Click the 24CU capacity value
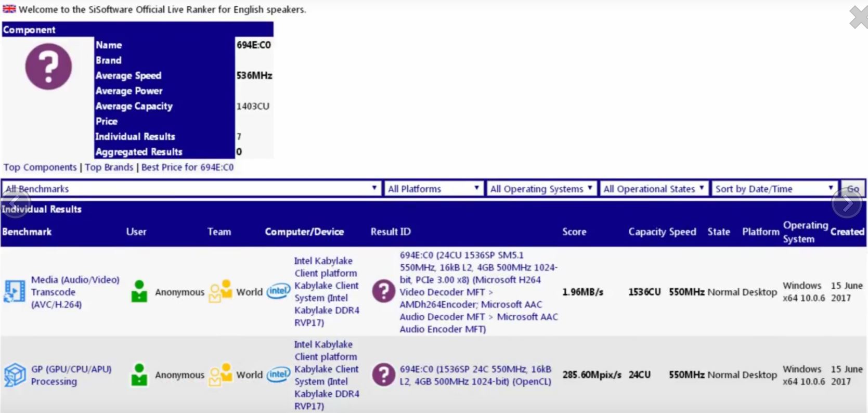Screen dimensions: 868x413 (639, 375)
